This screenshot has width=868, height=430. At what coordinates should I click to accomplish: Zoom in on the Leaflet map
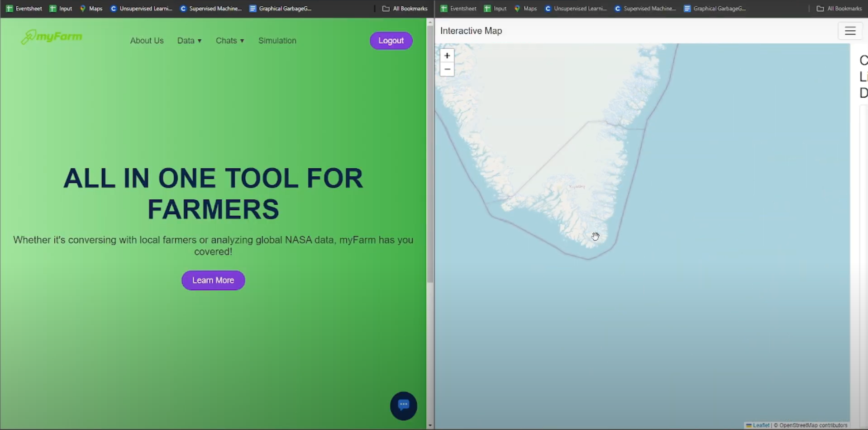tap(447, 55)
